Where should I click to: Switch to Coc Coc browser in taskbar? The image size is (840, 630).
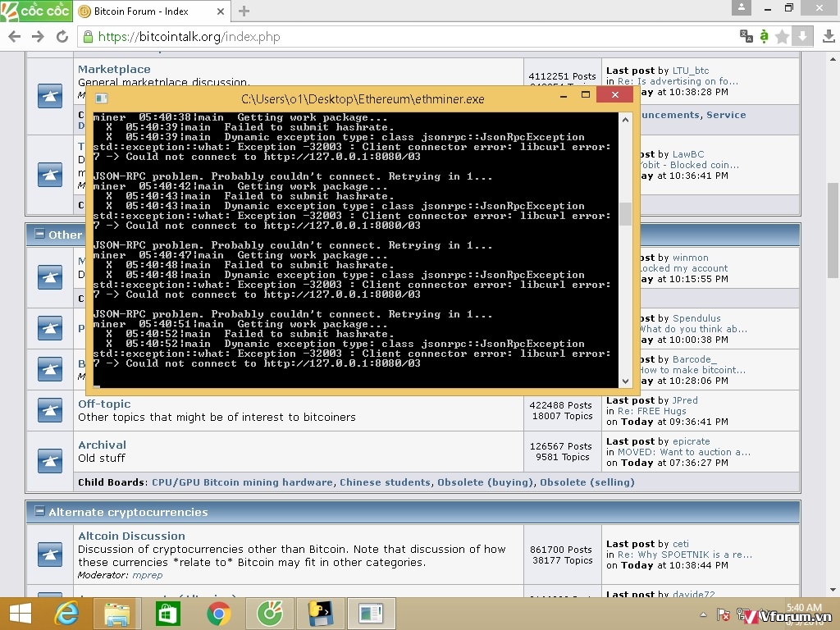pyautogui.click(x=269, y=614)
